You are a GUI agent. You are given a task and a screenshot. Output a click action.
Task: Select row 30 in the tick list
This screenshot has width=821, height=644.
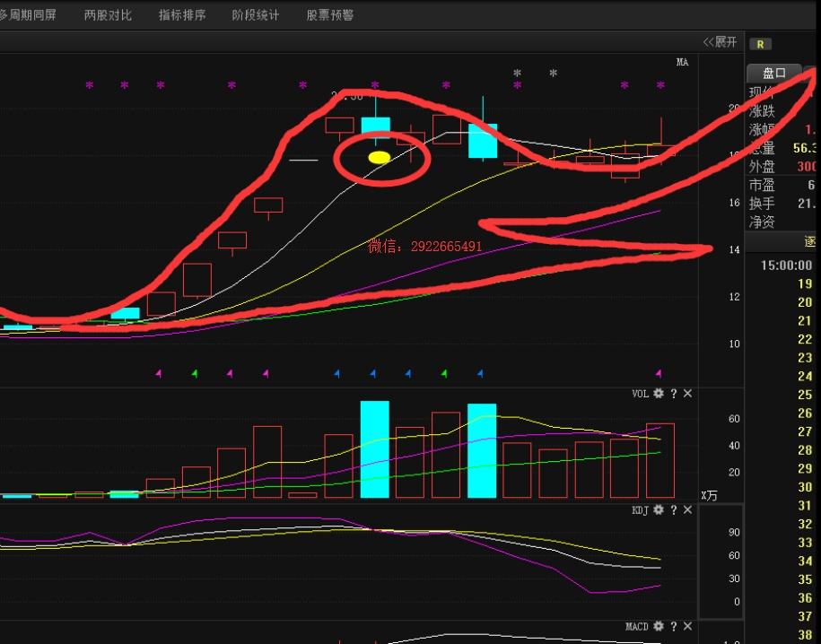click(x=805, y=487)
